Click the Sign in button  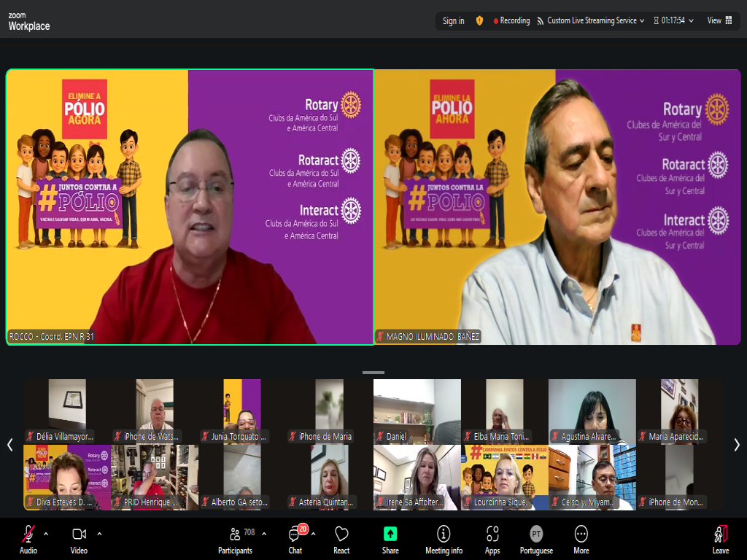(x=453, y=21)
